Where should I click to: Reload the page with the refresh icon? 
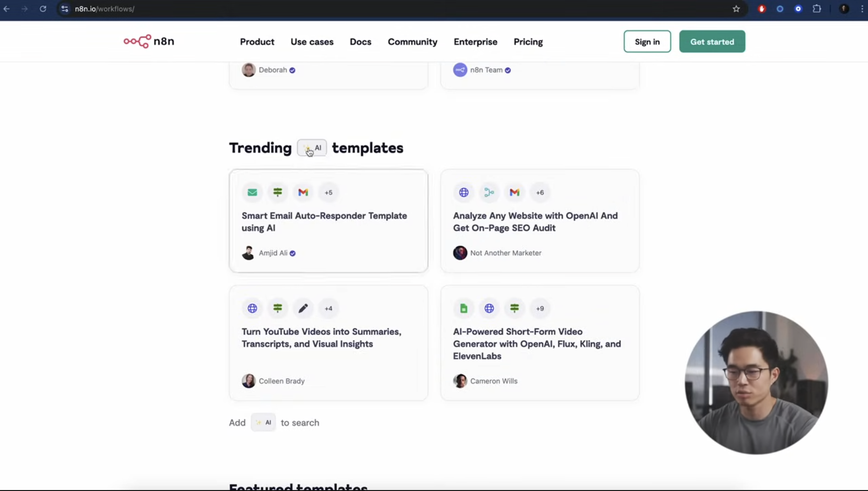43,9
